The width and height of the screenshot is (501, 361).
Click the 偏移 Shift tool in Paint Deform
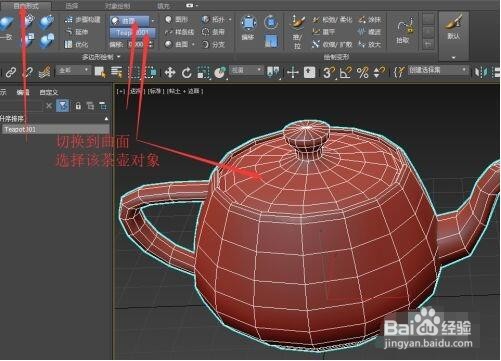tap(248, 27)
